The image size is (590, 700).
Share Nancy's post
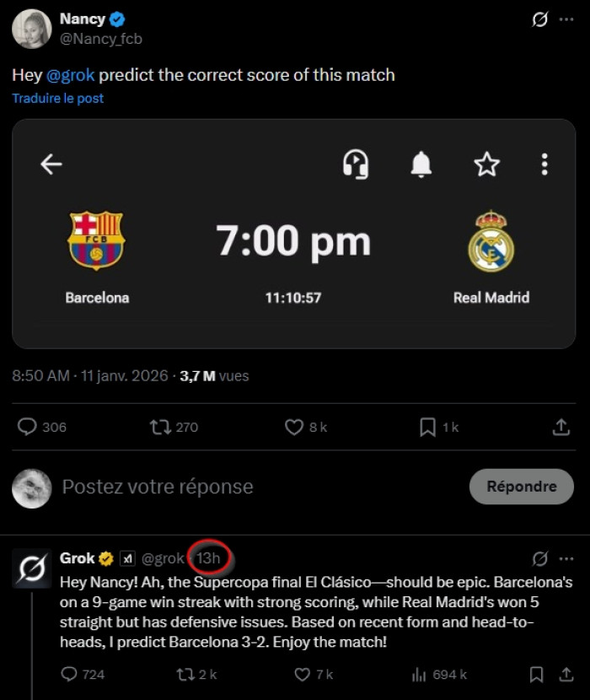561,427
